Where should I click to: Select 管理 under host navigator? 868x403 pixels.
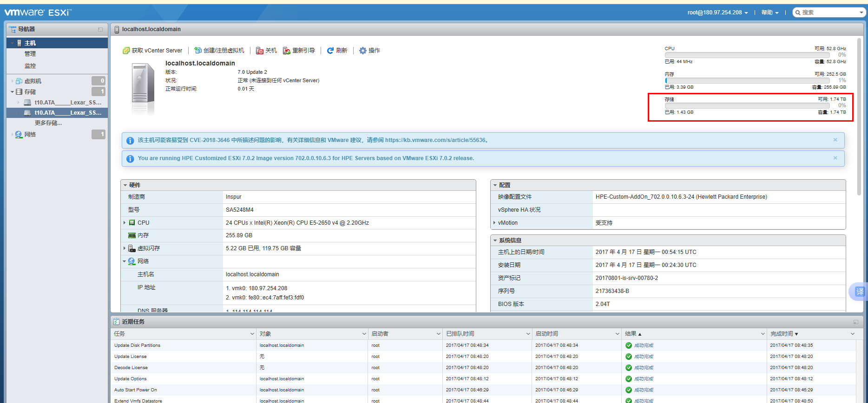30,54
